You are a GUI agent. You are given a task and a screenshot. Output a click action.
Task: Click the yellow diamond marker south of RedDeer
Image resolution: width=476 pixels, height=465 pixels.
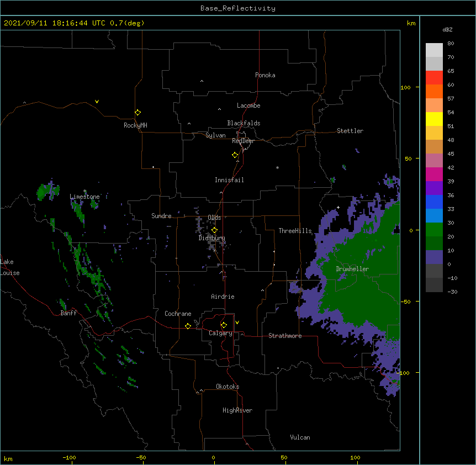[235, 155]
